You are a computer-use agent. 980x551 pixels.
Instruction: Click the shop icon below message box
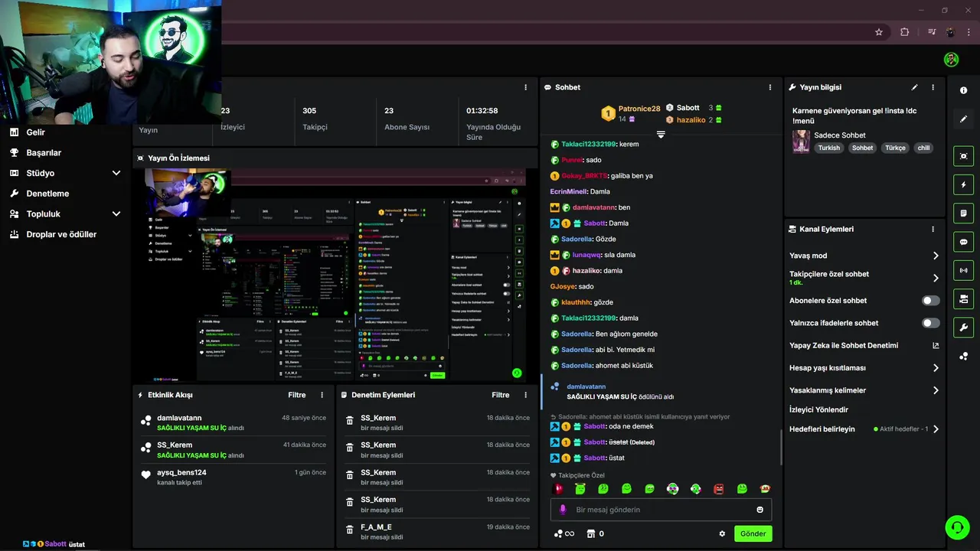(591, 533)
